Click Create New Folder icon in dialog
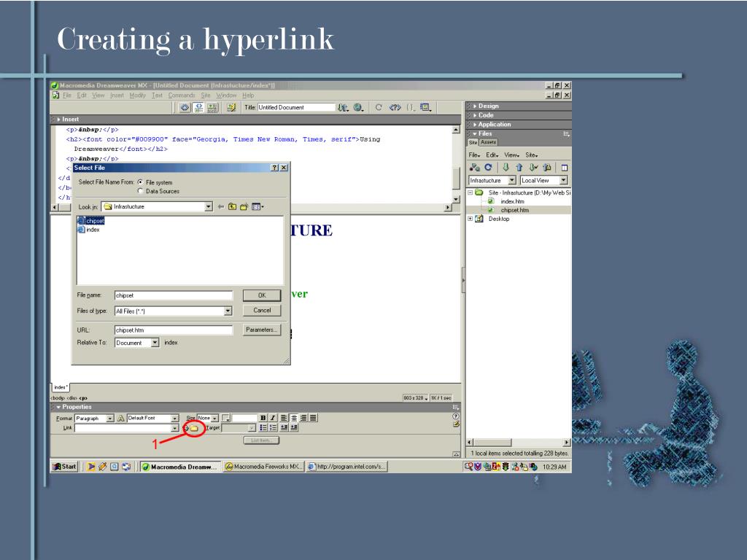Image resolution: width=747 pixels, height=560 pixels. [244, 206]
